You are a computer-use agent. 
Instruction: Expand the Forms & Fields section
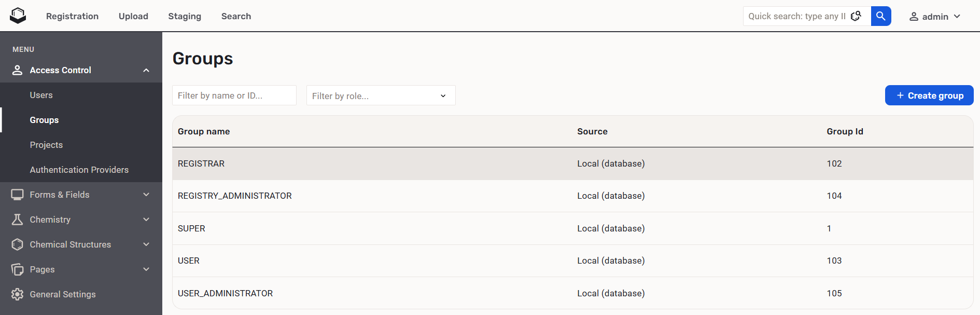[146, 195]
